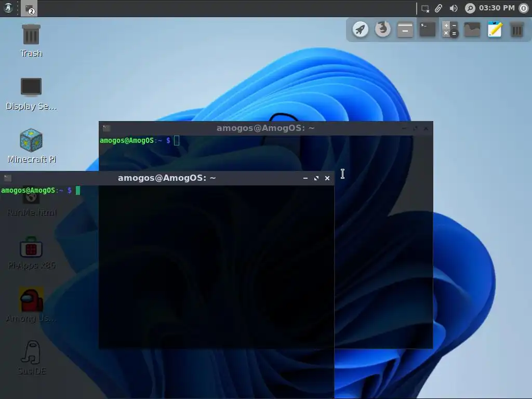Click the front terminal's title bar text
The image size is (532, 399).
click(167, 178)
